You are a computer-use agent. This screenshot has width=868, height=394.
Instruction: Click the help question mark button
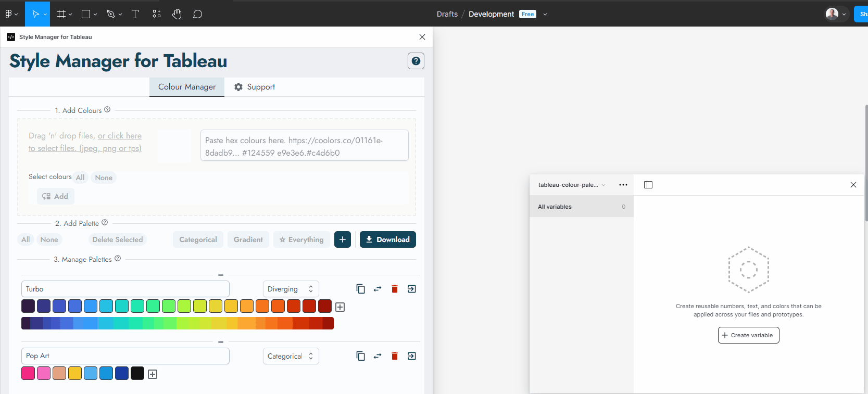pos(416,61)
